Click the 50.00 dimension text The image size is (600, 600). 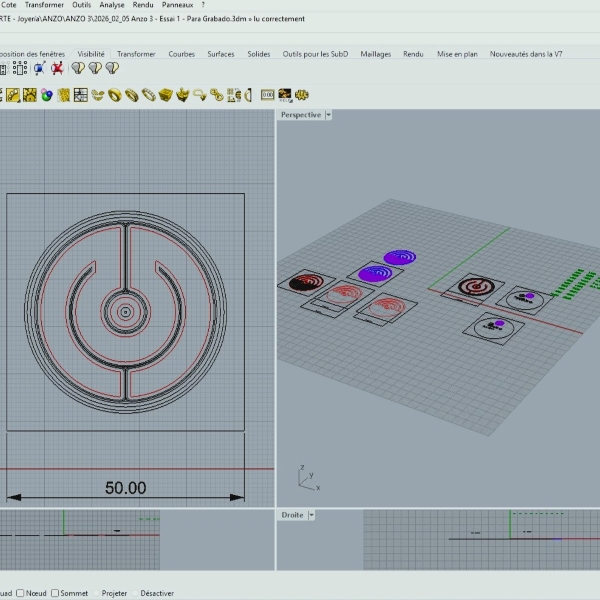point(126,488)
